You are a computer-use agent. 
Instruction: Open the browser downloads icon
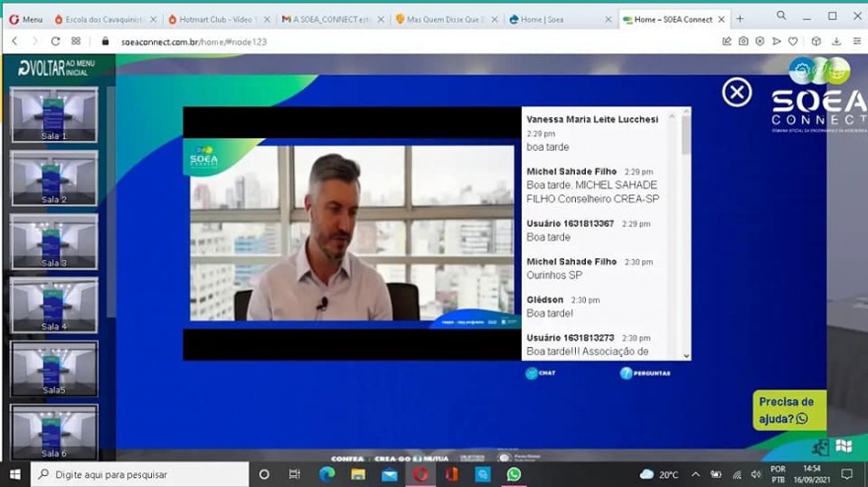835,41
